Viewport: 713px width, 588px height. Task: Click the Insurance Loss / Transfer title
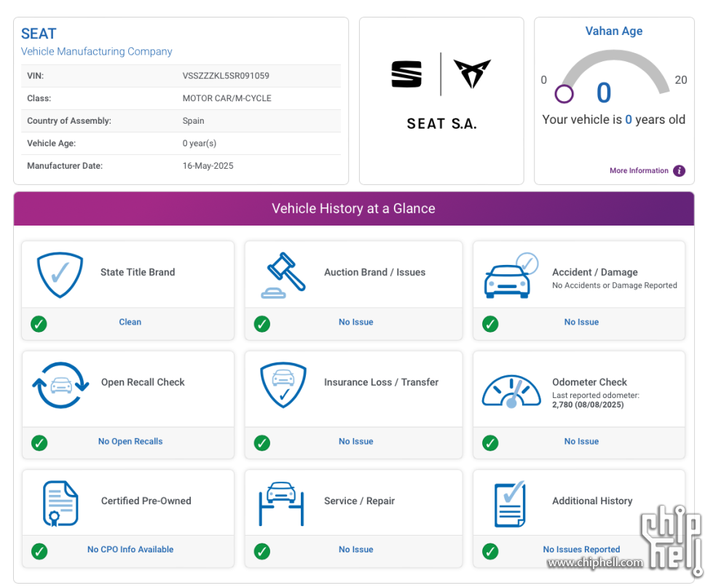[x=381, y=382]
